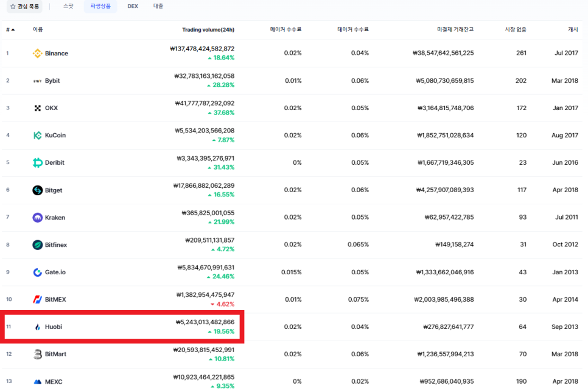The height and width of the screenshot is (391, 588).
Task: Select the Deribit exchange logo
Action: pyautogui.click(x=38, y=162)
